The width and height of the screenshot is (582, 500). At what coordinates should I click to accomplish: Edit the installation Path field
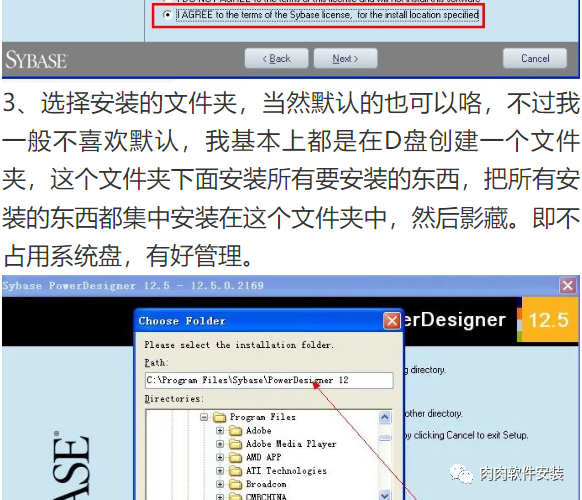point(269,380)
